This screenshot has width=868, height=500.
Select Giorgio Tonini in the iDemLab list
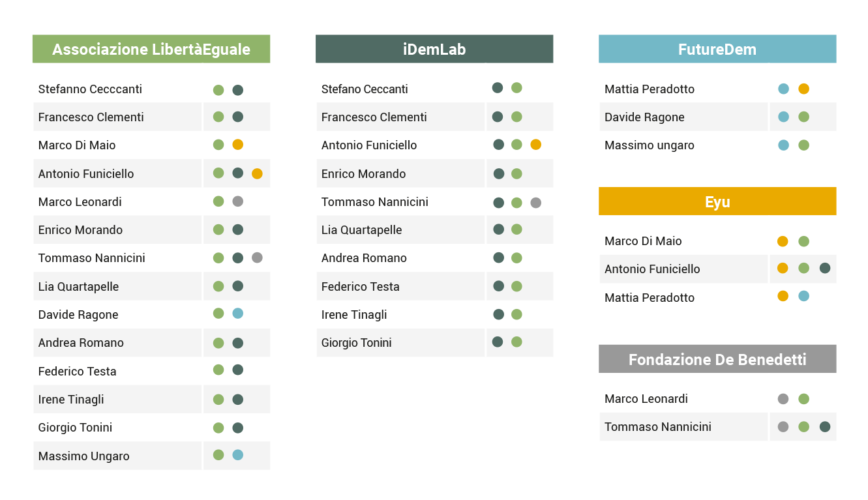coord(357,343)
